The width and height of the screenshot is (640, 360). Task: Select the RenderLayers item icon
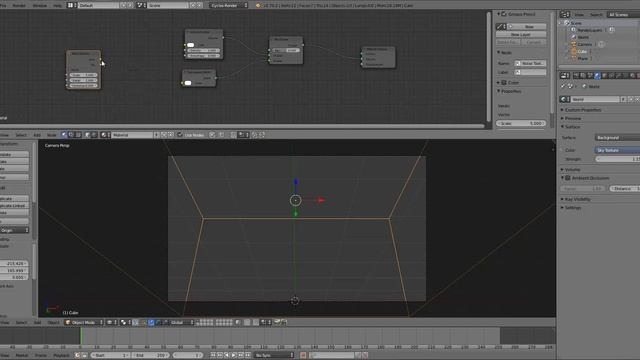(x=573, y=30)
